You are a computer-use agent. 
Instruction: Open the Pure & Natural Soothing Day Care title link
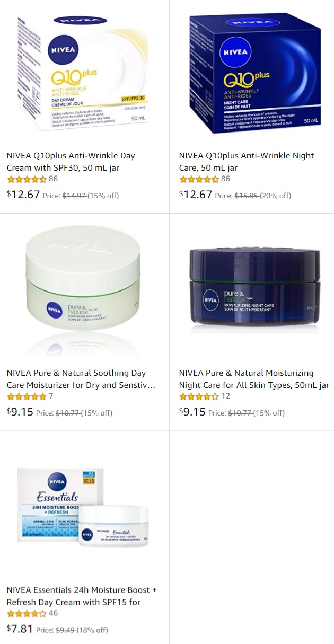click(81, 379)
